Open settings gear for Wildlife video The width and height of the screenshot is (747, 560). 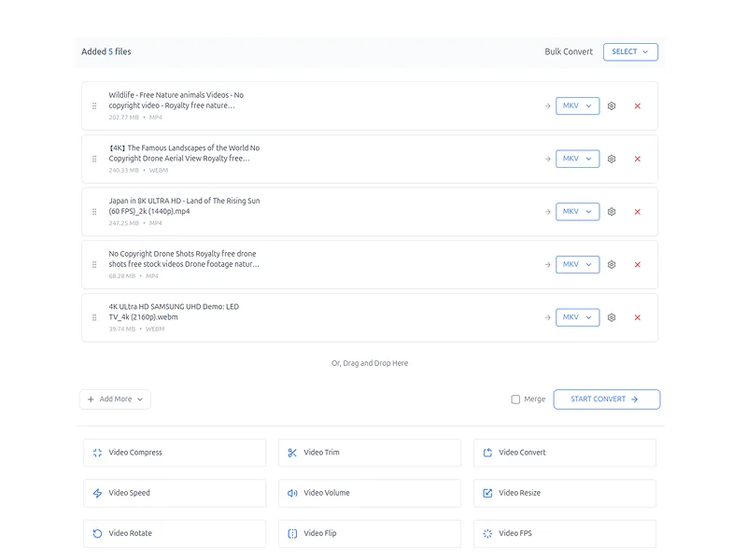click(612, 106)
